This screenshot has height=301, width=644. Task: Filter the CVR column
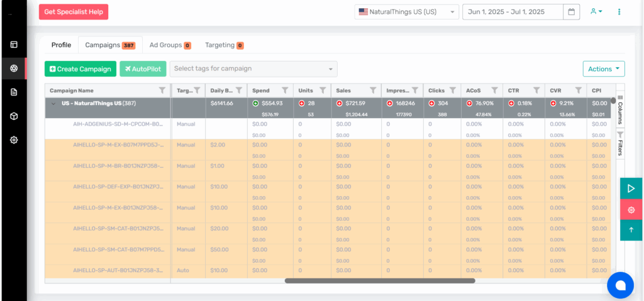pos(579,90)
